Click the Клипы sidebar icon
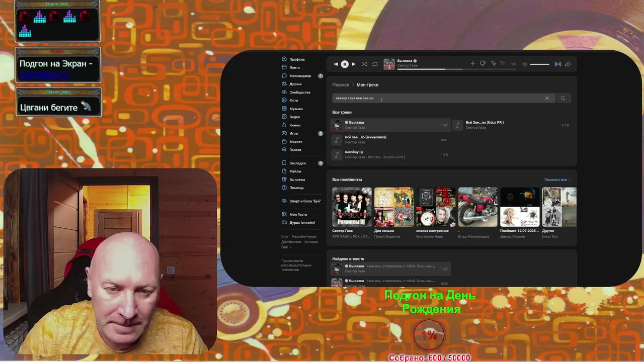The image size is (644, 362). point(284,125)
